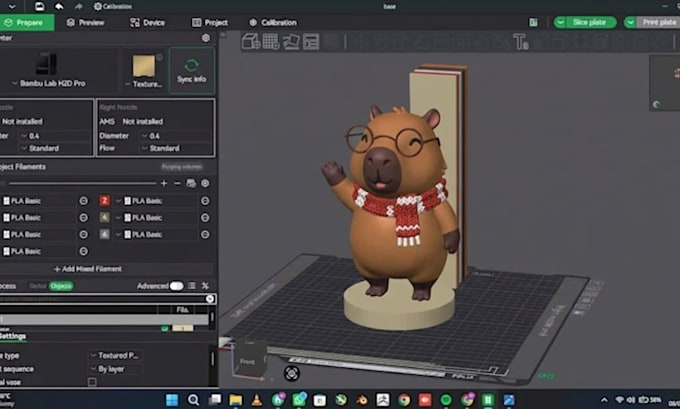The image size is (680, 409).
Task: Toggle green printable checkbox in object list
Action: coord(165,328)
